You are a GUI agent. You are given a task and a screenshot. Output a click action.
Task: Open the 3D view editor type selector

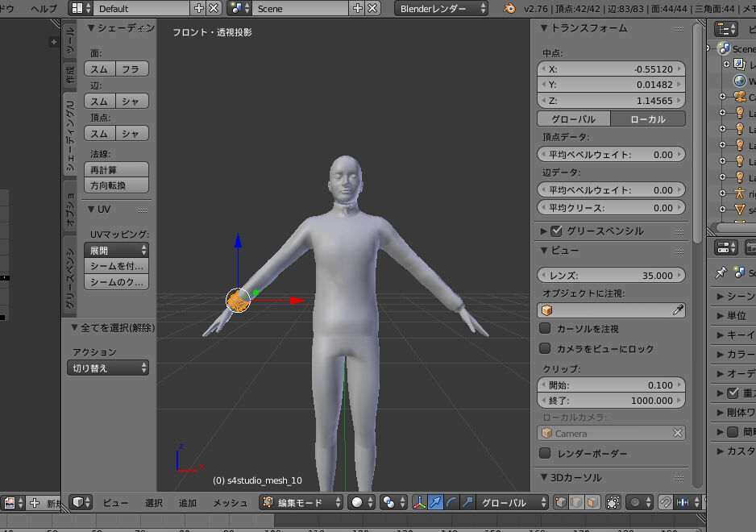[x=81, y=502]
